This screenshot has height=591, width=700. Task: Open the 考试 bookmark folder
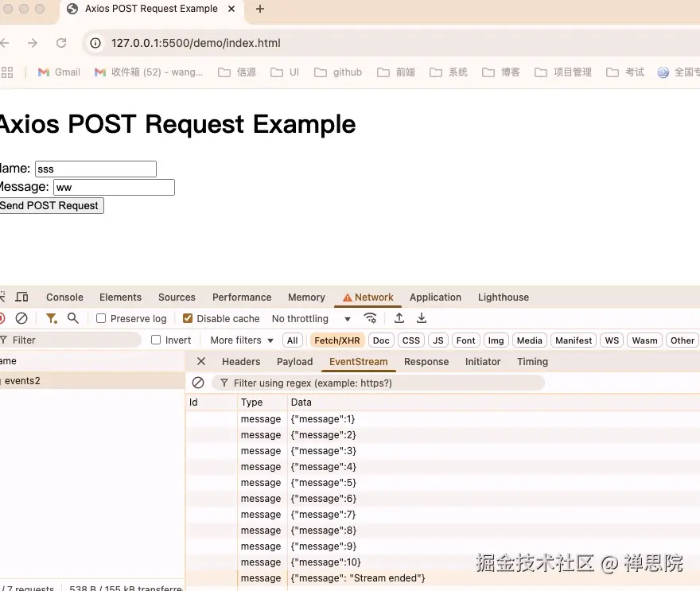[625, 72]
